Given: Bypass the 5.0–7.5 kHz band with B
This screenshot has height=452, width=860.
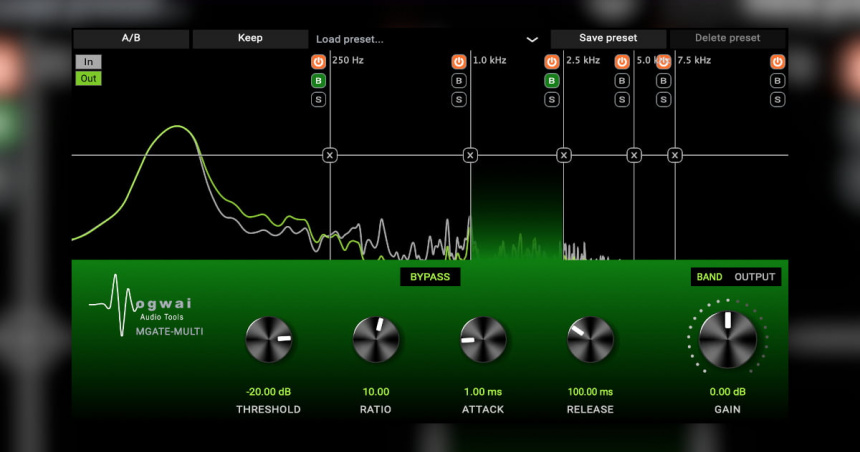Looking at the screenshot, I should (664, 81).
